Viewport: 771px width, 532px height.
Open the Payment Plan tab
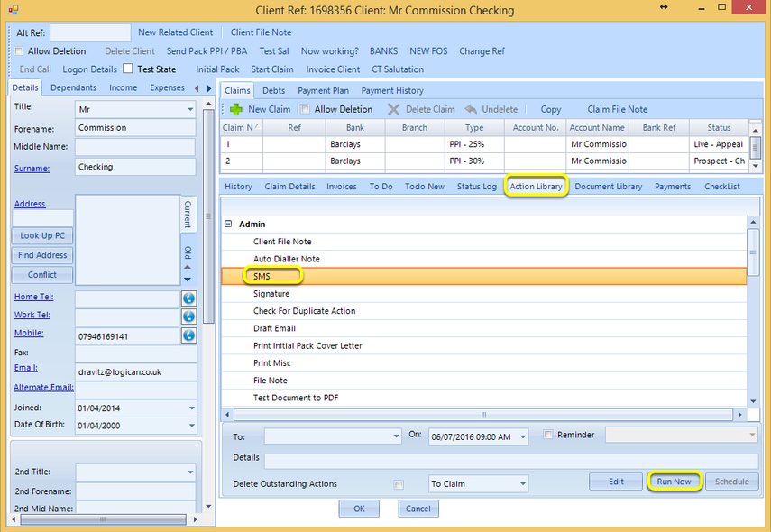[323, 91]
